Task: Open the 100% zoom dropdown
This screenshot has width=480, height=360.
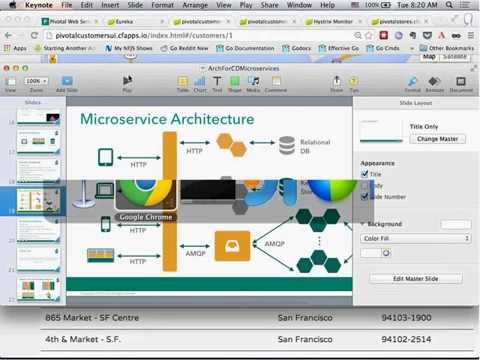Action: 35,81
